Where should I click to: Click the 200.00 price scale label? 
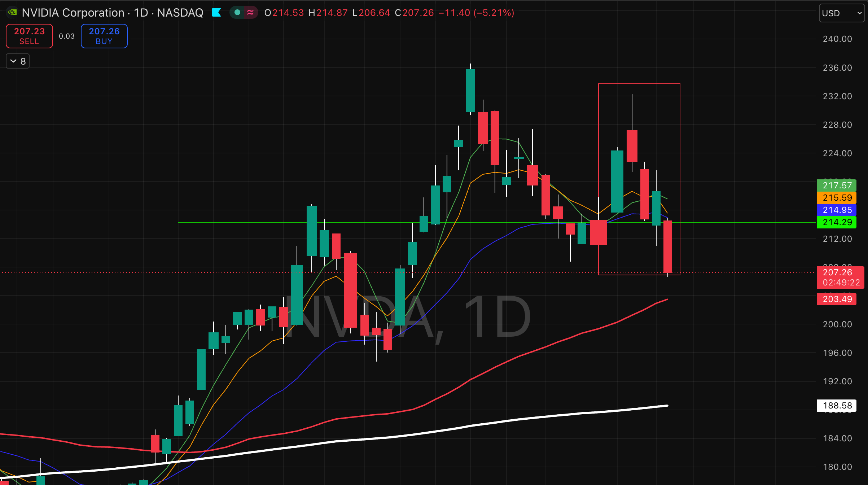(837, 324)
